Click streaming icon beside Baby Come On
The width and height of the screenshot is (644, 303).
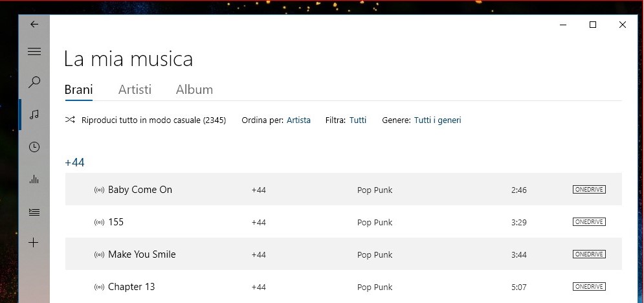point(99,190)
